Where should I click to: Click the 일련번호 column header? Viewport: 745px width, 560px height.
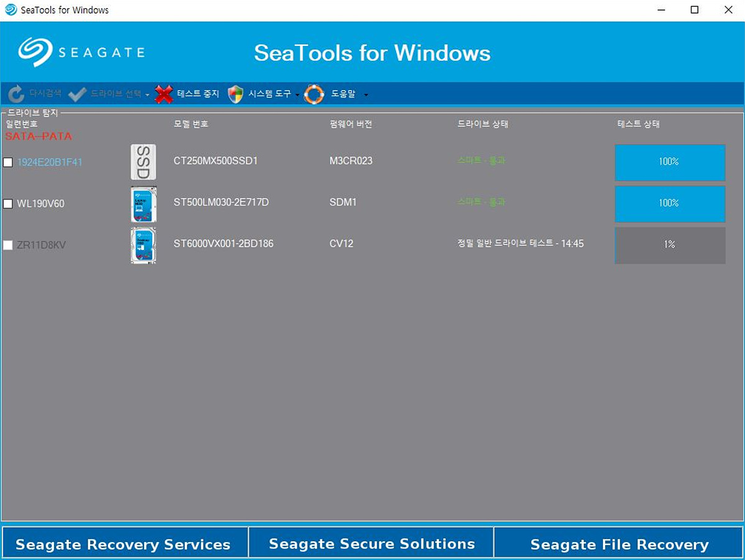[22, 124]
